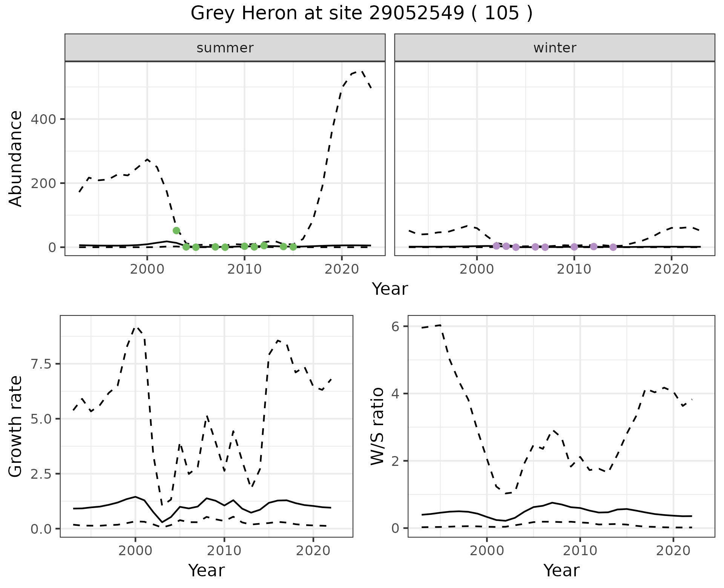Click the Grey Heron plot title
Screen dimensions: 724x588
(361, 14)
